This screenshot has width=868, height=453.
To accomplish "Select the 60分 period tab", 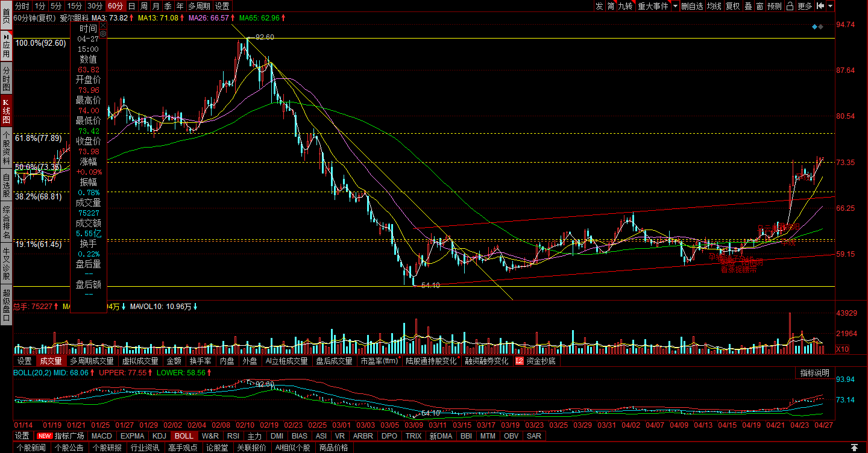I will [x=115, y=6].
